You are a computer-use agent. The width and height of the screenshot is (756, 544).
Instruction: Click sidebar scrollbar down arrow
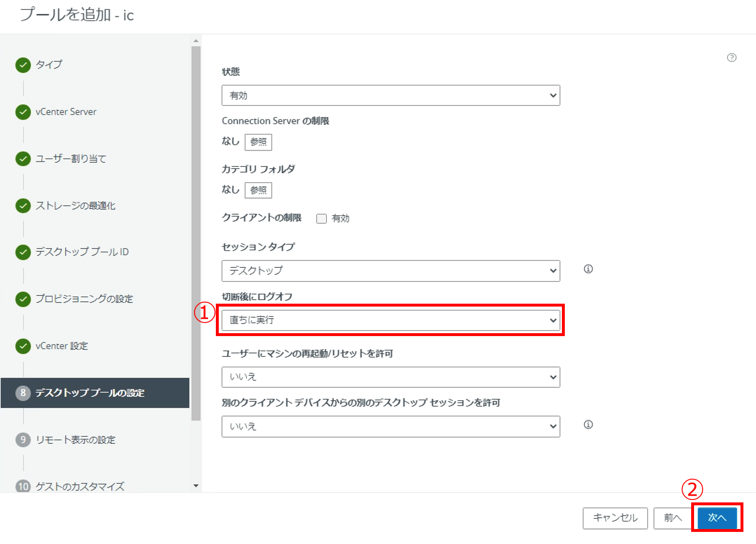pyautogui.click(x=196, y=485)
